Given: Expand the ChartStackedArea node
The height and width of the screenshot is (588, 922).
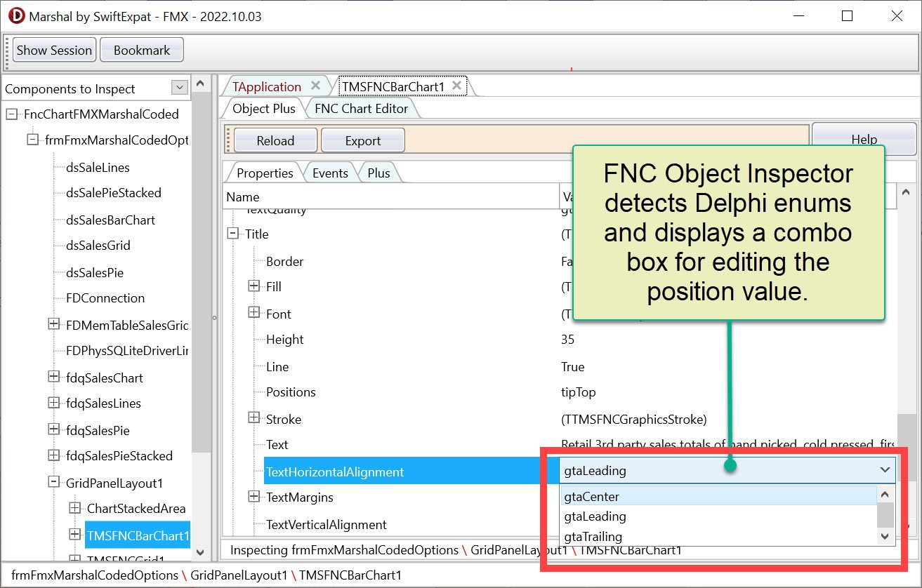Looking at the screenshot, I should (75, 508).
